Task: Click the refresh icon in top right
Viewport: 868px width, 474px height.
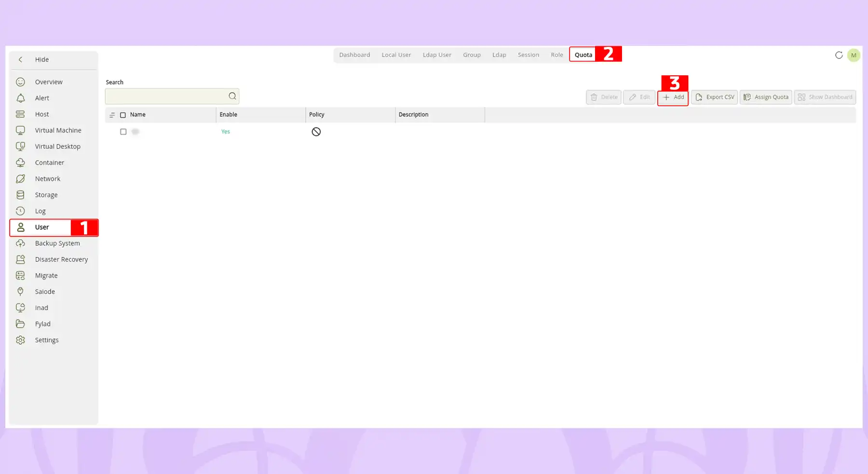Action: (839, 55)
